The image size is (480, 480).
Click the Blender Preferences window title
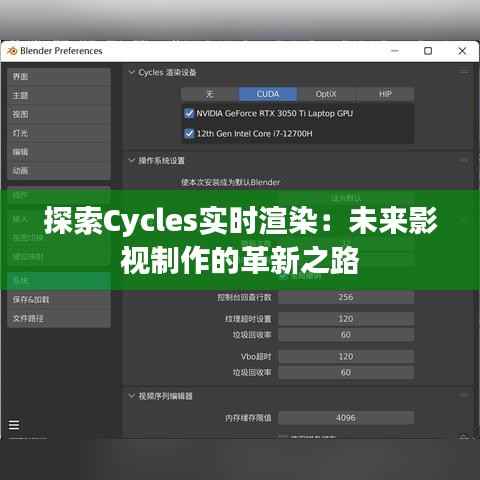(x=61, y=51)
